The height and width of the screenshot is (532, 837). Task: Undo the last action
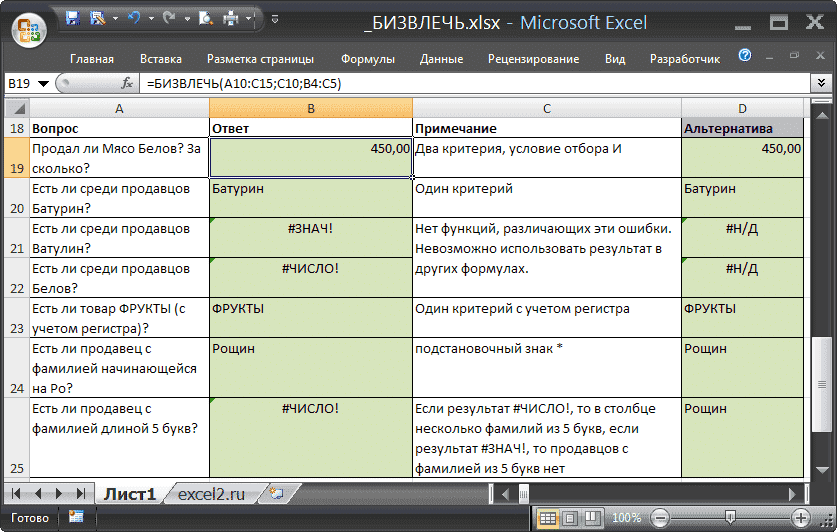[132, 17]
